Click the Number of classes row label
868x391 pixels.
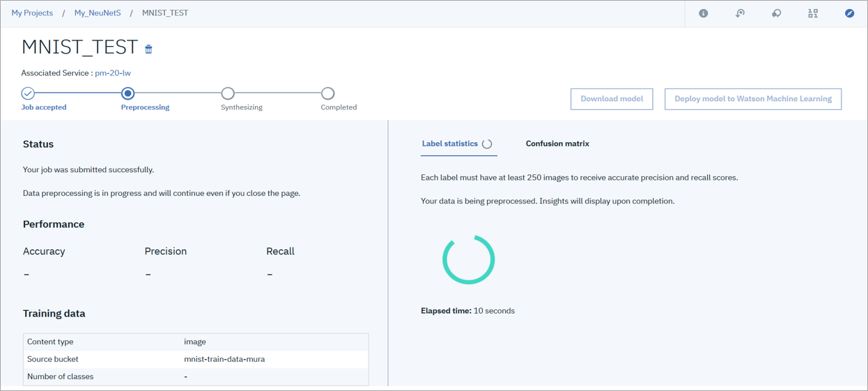pos(61,377)
